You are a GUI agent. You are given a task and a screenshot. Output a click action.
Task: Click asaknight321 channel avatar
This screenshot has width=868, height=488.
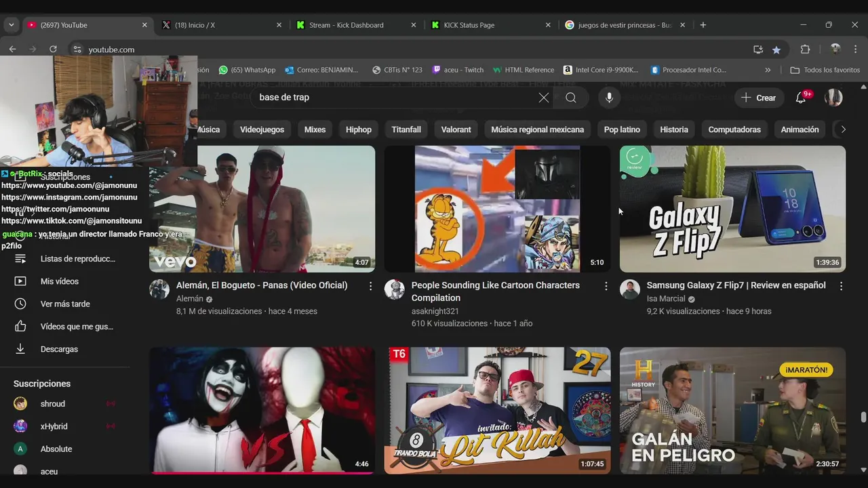click(395, 289)
